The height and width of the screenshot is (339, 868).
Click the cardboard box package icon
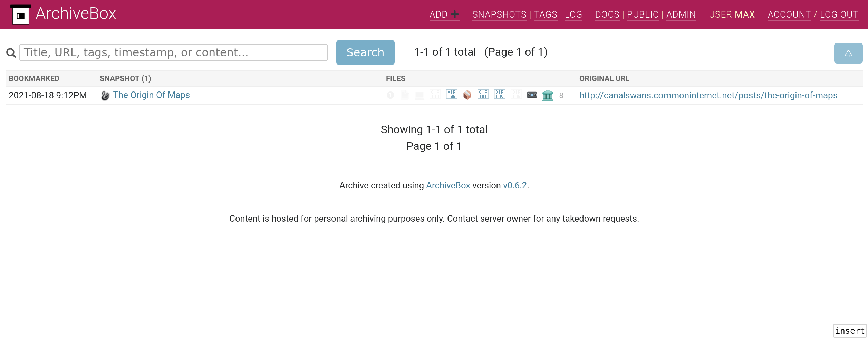[x=467, y=95]
